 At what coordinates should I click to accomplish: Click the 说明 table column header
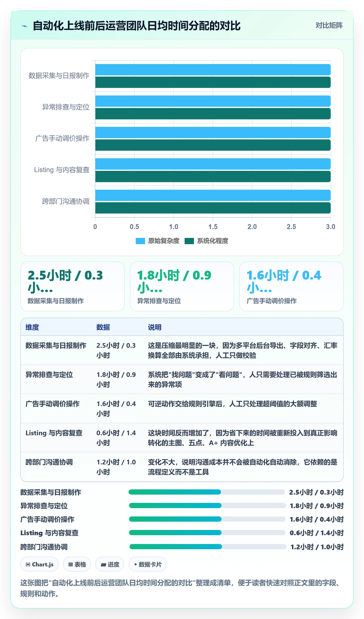155,327
